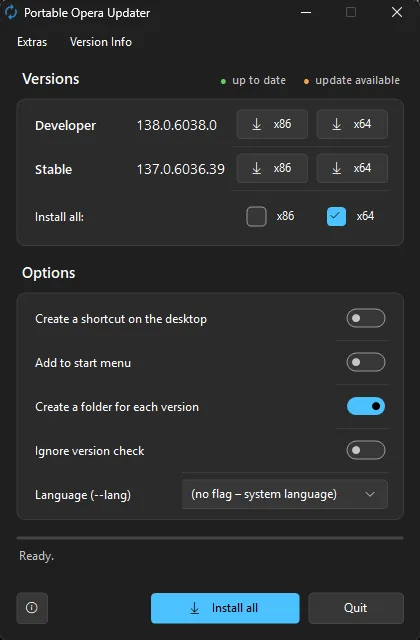Click the info icon button

pyautogui.click(x=32, y=608)
